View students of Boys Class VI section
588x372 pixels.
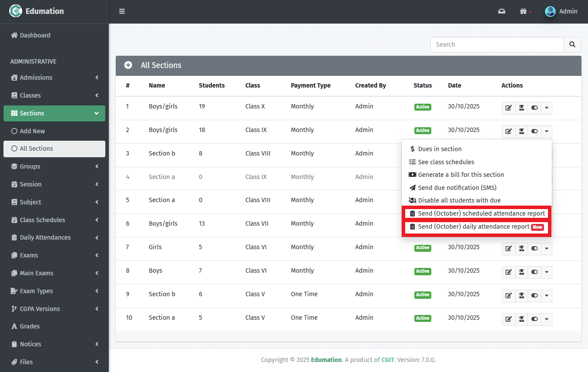click(x=521, y=272)
